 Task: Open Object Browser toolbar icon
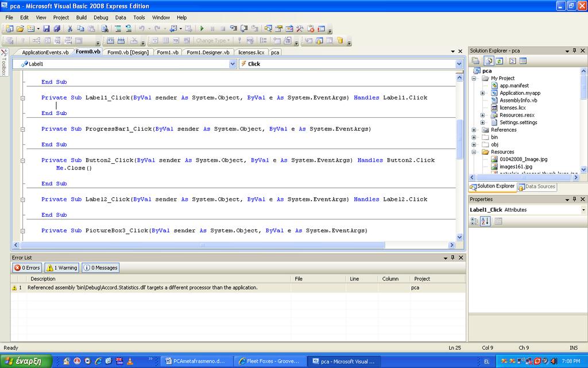coord(289,29)
